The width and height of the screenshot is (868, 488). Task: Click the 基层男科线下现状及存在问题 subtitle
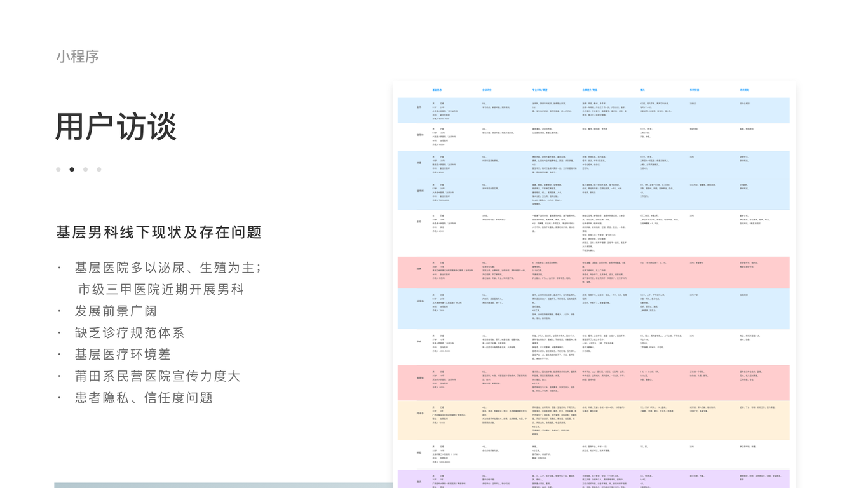(159, 233)
